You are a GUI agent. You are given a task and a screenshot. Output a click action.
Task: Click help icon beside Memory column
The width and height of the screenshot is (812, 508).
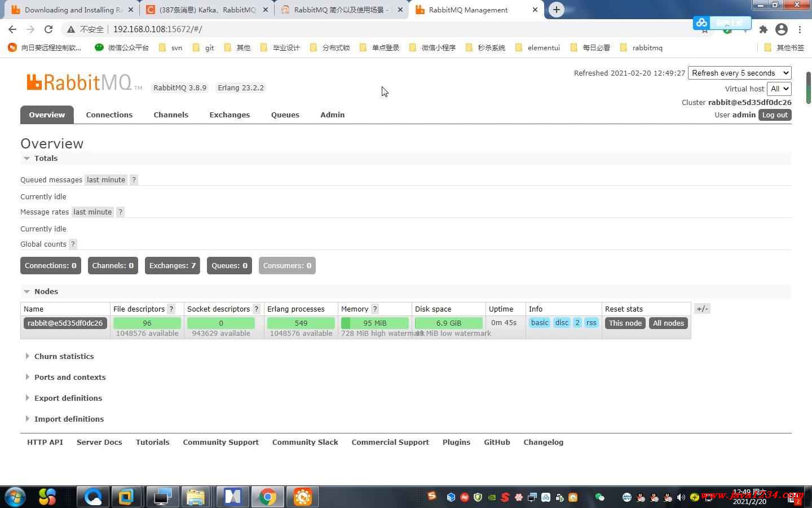pyautogui.click(x=375, y=309)
